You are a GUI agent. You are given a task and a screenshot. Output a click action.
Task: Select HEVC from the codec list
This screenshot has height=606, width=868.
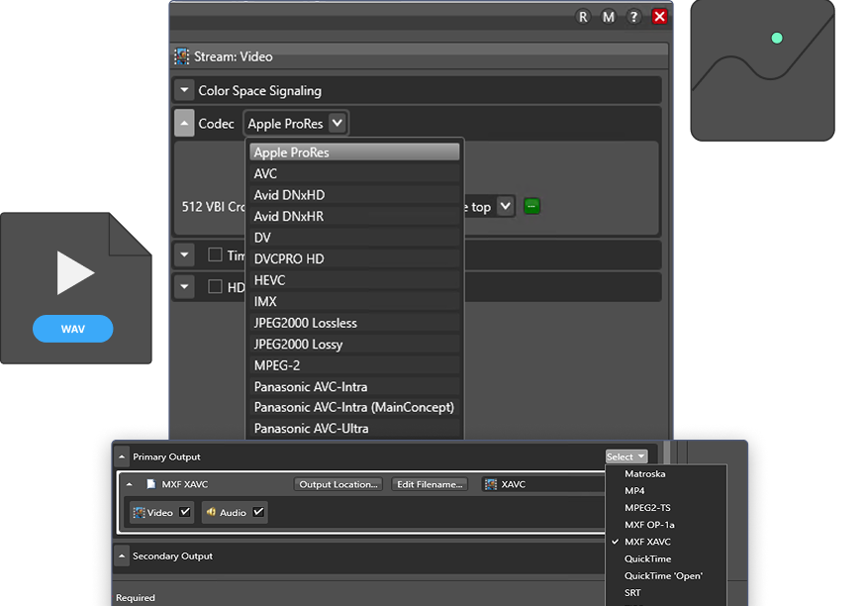pos(268,279)
